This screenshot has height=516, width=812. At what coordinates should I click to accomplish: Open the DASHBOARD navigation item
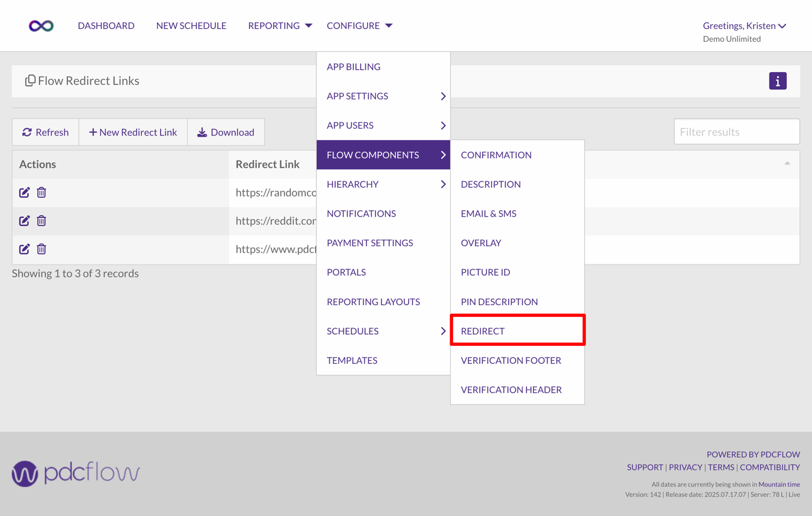(106, 25)
